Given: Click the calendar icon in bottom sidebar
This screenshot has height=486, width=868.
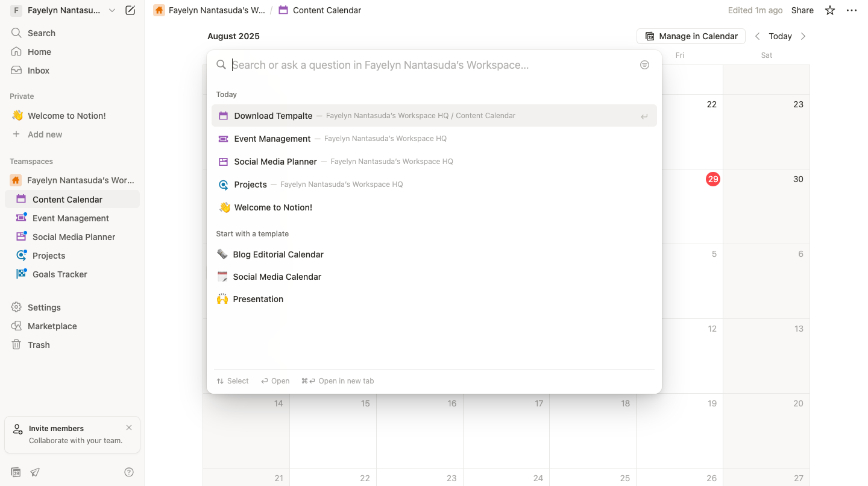Looking at the screenshot, I should (16, 472).
